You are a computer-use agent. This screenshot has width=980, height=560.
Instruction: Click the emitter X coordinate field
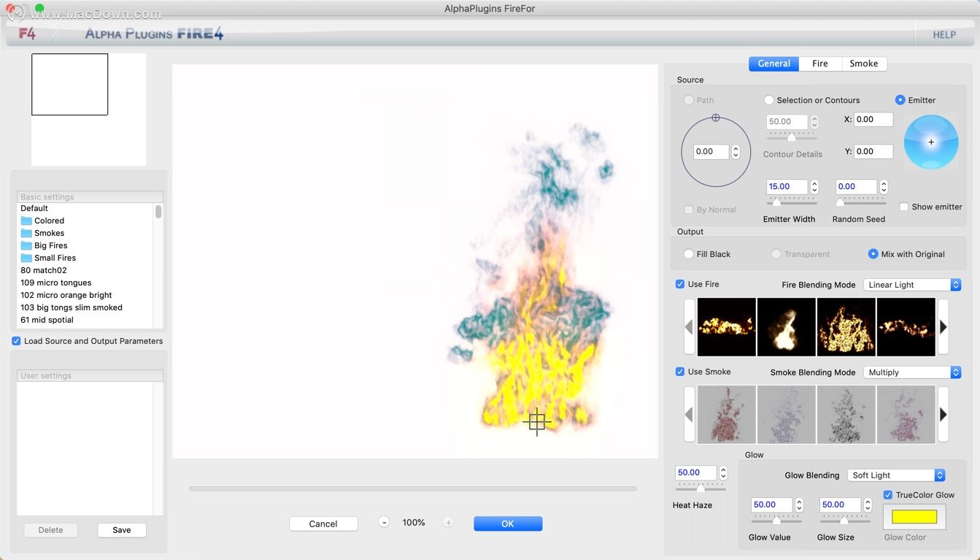[x=873, y=119]
